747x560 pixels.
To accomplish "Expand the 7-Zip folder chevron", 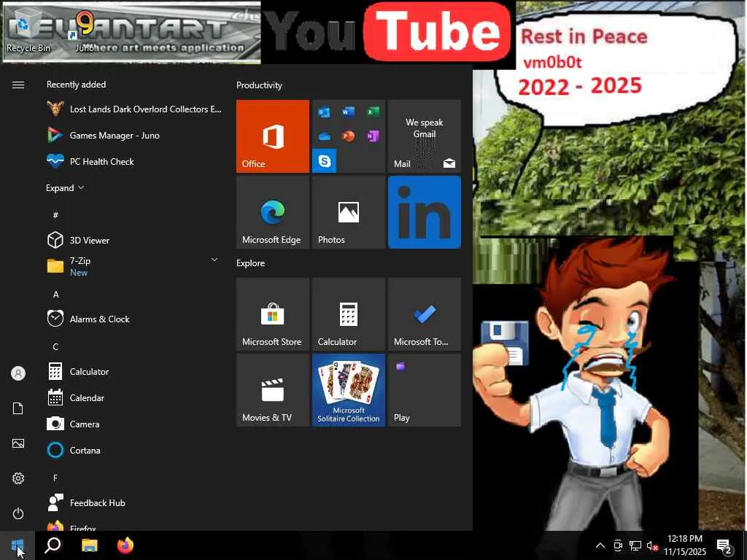I will click(214, 260).
